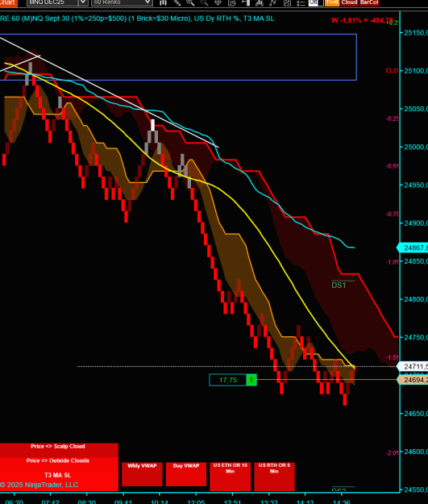This screenshot has width=428, height=504.
Task: Click the orange T<>K toolbar button
Action: (332, 2)
